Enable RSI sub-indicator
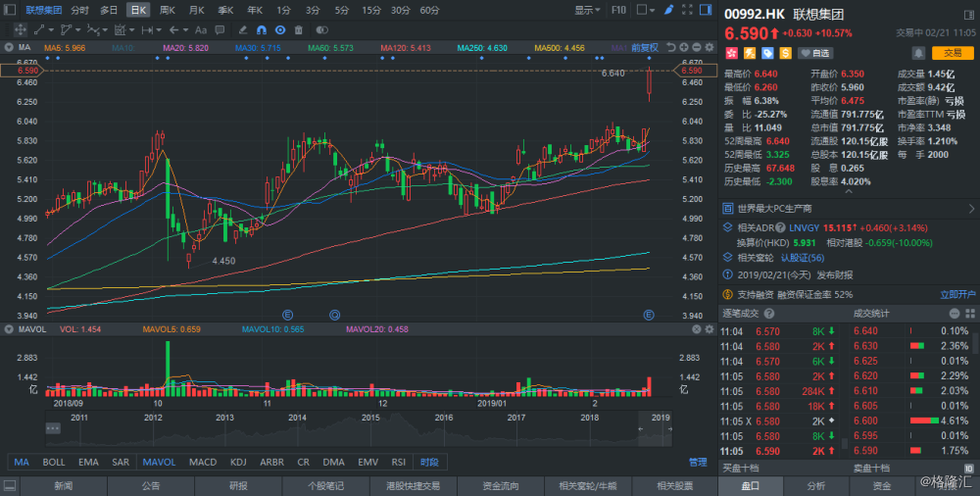The image size is (980, 496). 398,462
